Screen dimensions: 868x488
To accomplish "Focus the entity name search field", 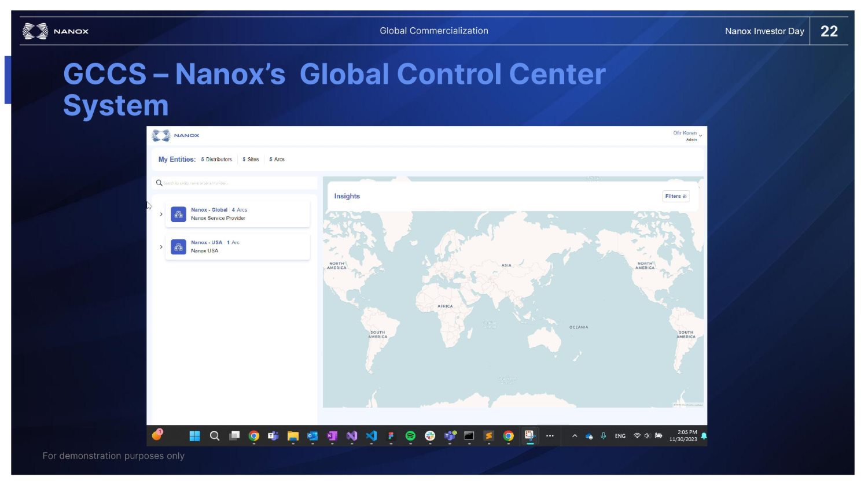I will [x=237, y=183].
